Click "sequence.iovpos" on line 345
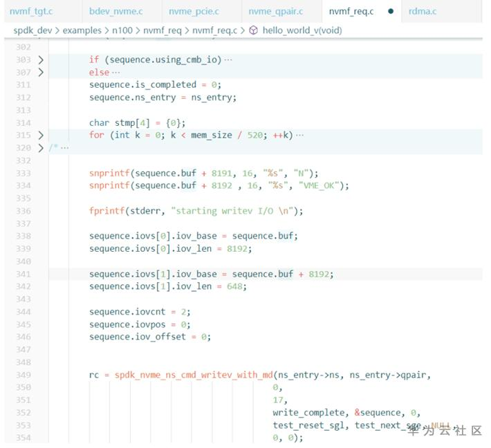Screen dimensions: 491x448 click(127, 324)
